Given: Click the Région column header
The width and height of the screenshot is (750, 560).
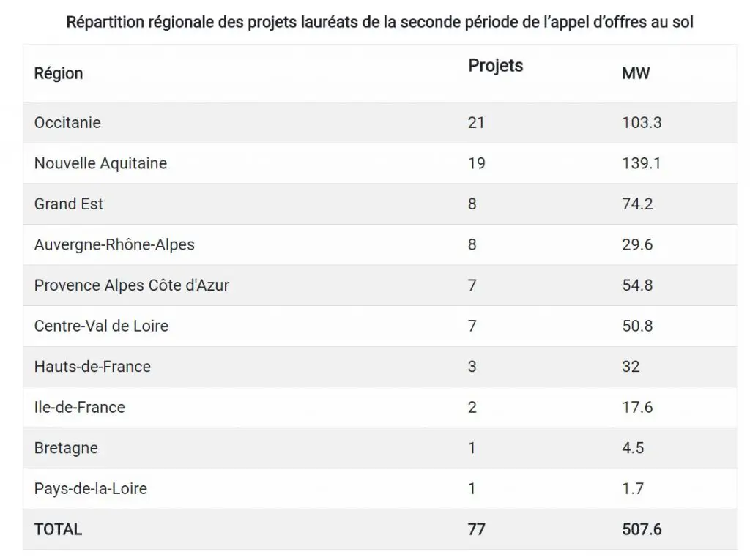Looking at the screenshot, I should pyautogui.click(x=59, y=73).
